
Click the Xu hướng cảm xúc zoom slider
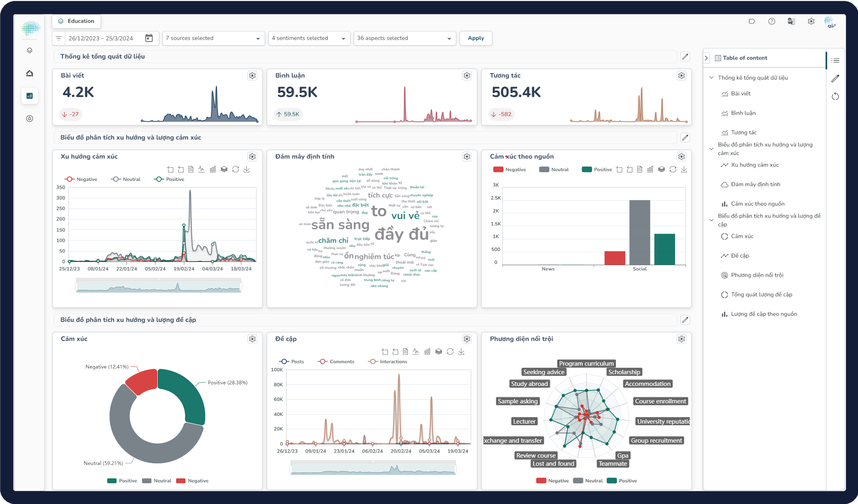pyautogui.click(x=158, y=286)
